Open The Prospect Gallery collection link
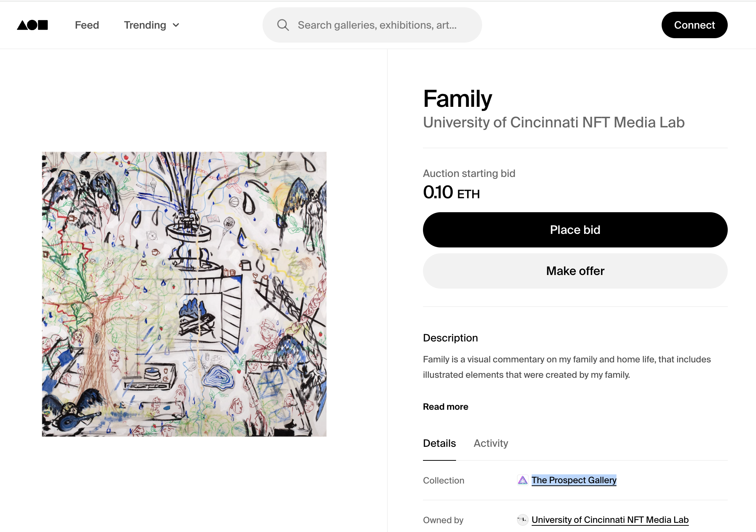 pos(574,480)
